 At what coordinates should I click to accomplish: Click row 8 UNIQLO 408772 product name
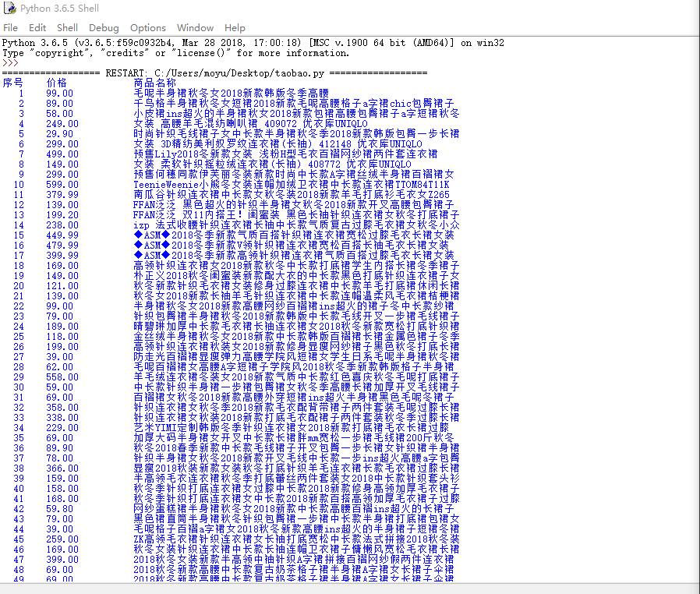[272, 164]
